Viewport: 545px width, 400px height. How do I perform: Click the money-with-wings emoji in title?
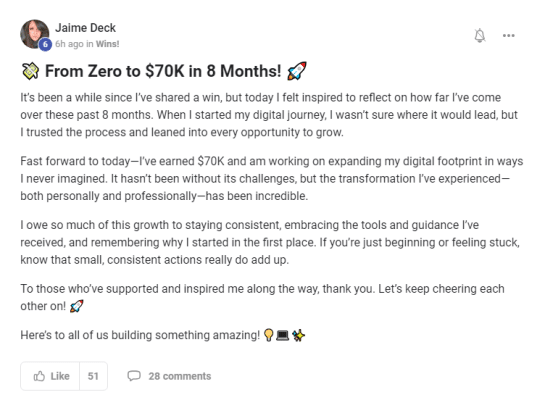[30, 71]
